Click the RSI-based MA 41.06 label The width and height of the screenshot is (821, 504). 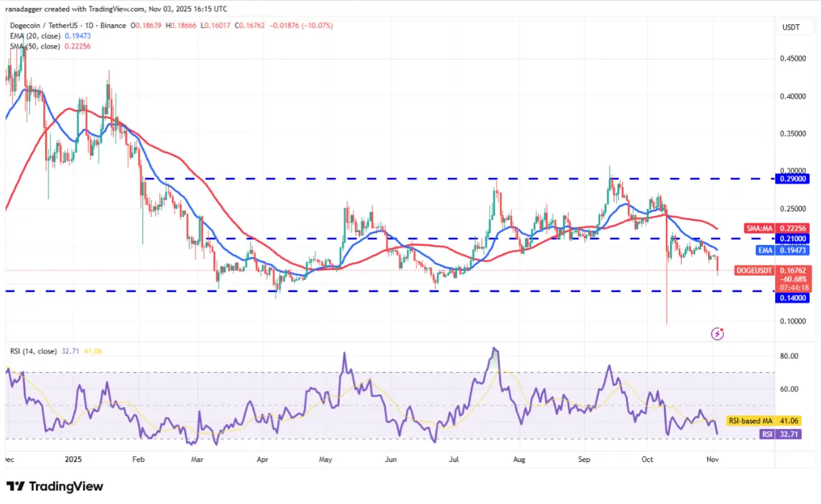pyautogui.click(x=763, y=420)
